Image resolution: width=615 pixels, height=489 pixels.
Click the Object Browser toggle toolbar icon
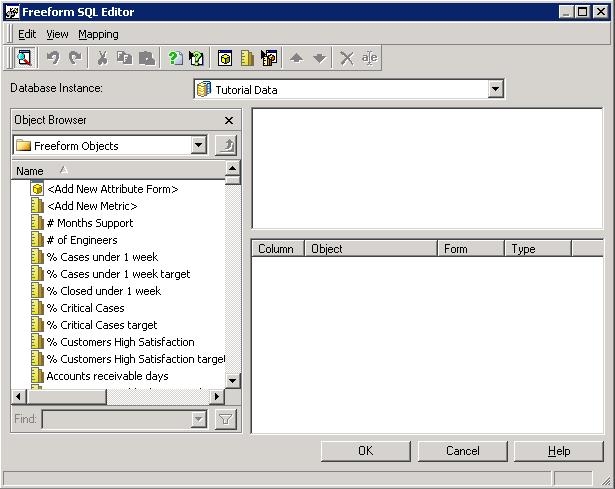click(24, 58)
